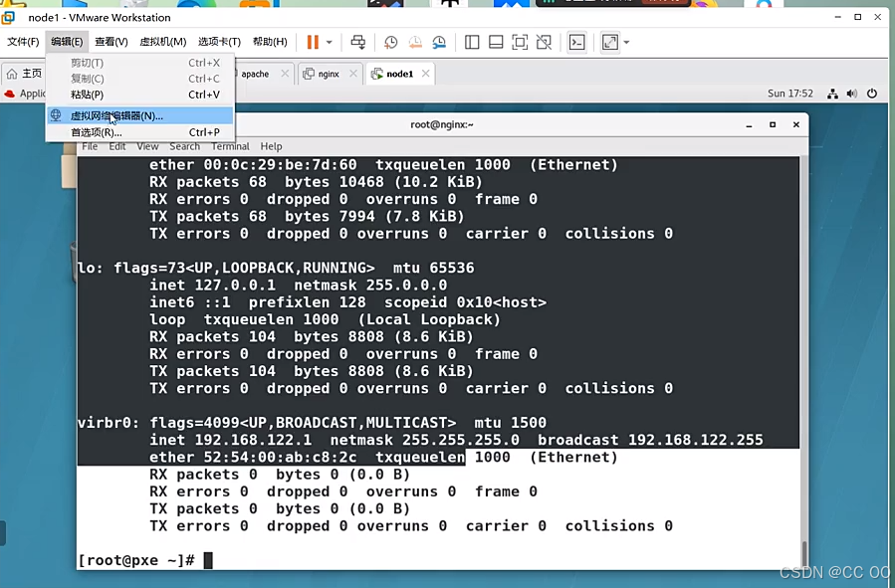Choose 虚拟网络编辑器(N)... menu entry
Viewport: 895px width, 588px height.
[140, 115]
